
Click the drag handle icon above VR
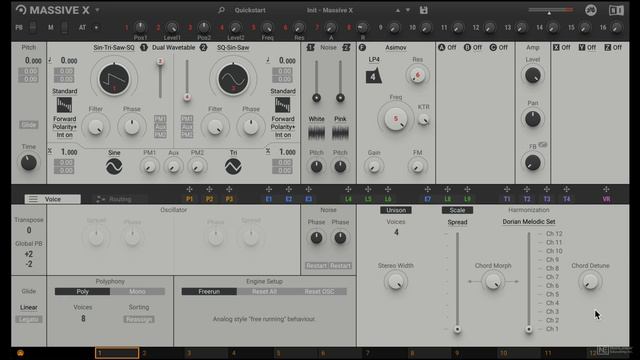pyautogui.click(x=606, y=189)
